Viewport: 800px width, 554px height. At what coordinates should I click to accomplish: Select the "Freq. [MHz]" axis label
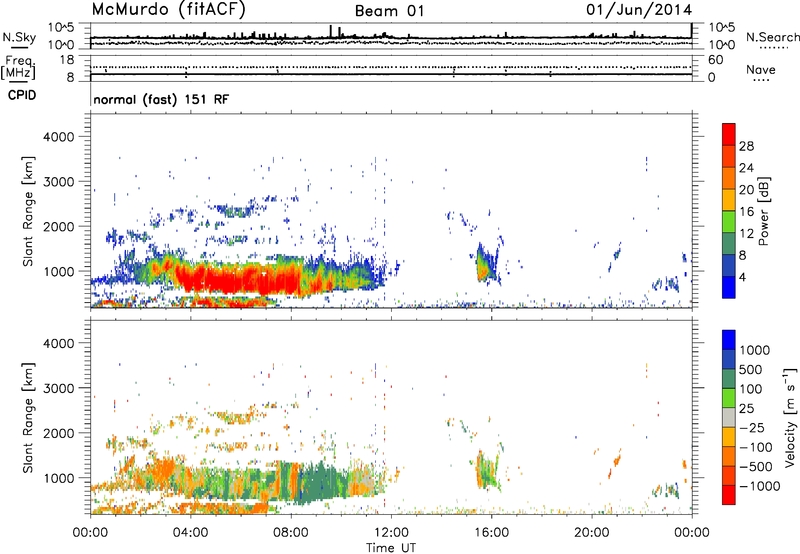19,68
